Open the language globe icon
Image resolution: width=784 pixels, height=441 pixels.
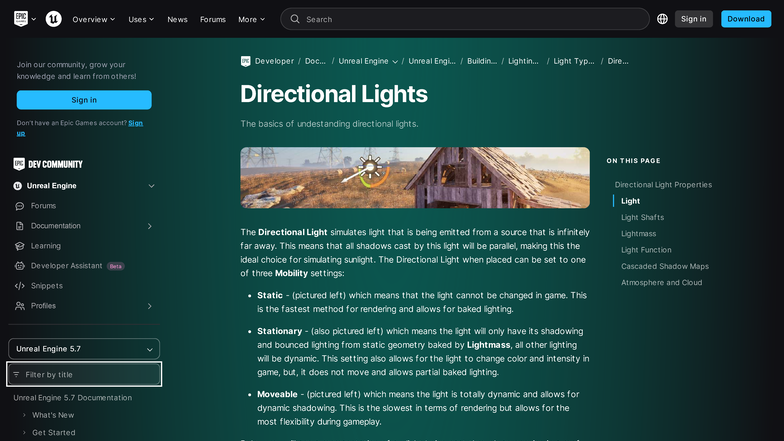click(x=662, y=19)
